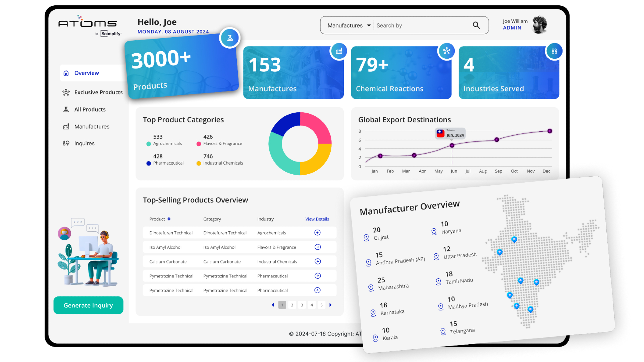Click the grid icon on Industries Served card
The image size is (644, 362).
[x=554, y=51]
